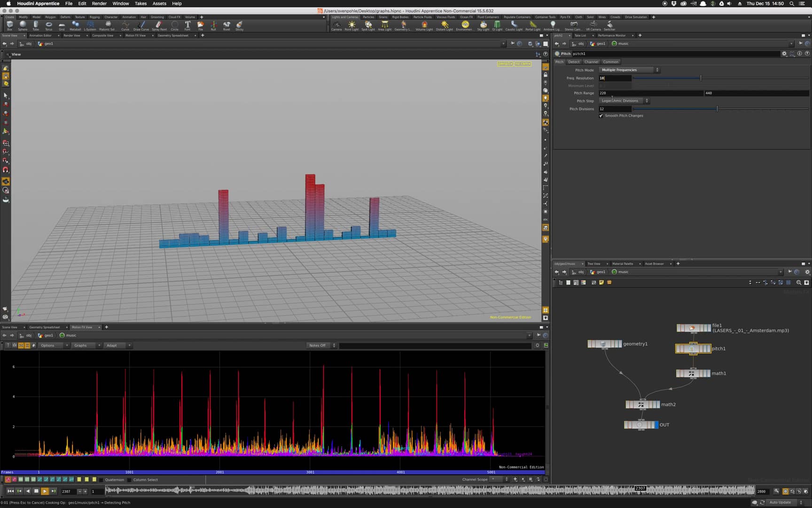Switch to the Detect tab in the Pitch panel

tap(574, 62)
